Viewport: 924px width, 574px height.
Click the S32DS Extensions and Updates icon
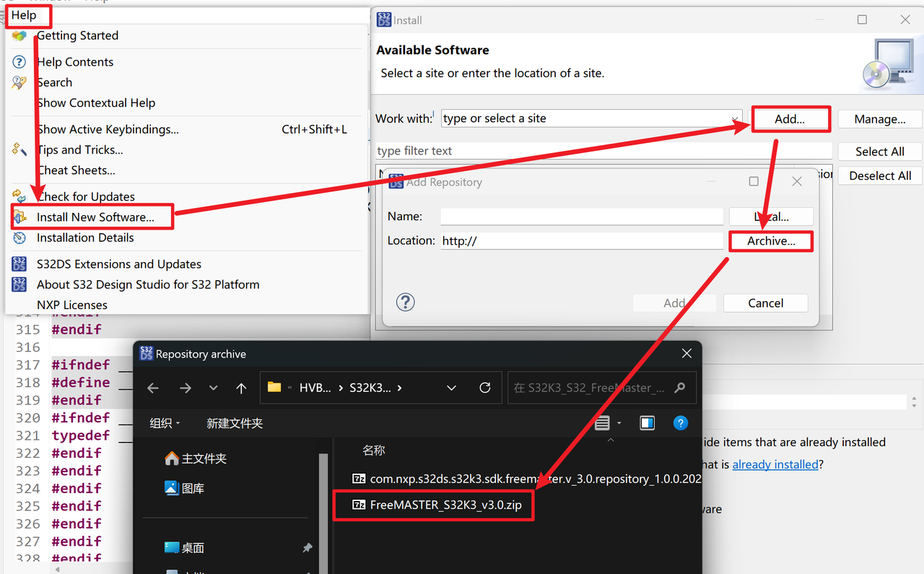click(x=19, y=264)
